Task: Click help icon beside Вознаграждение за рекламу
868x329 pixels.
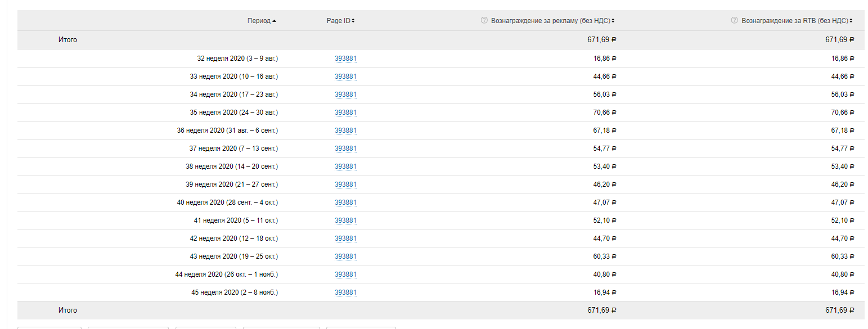Action: (x=484, y=21)
